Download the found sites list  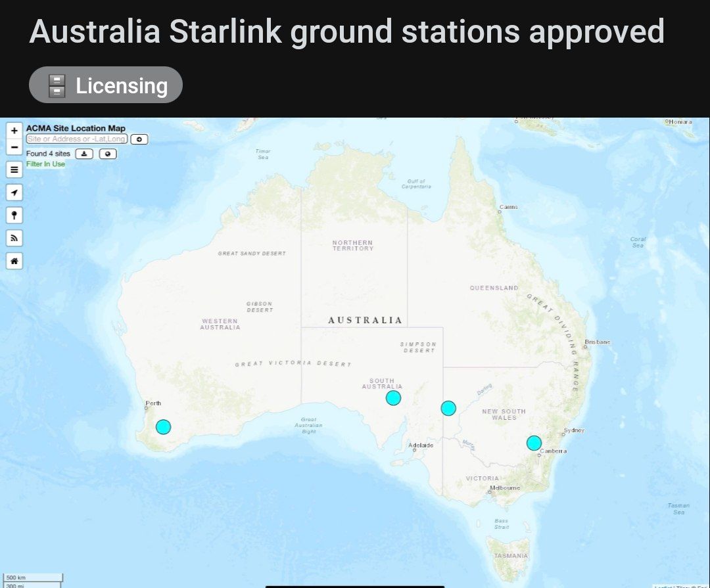84,154
